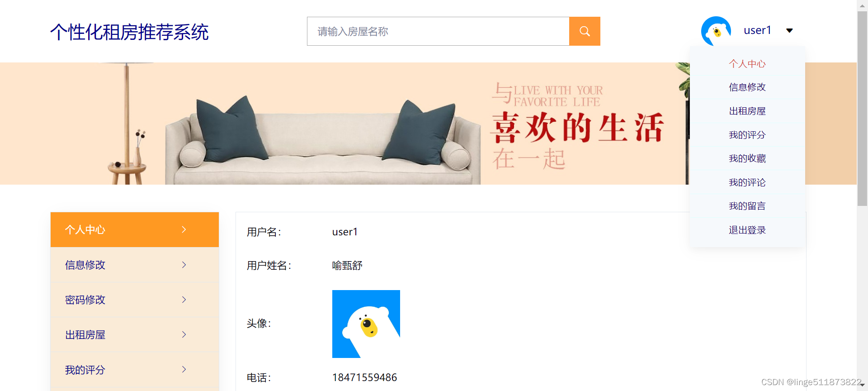Click the page vertical scrollbar thumb
This screenshot has width=868, height=391.
(862, 109)
